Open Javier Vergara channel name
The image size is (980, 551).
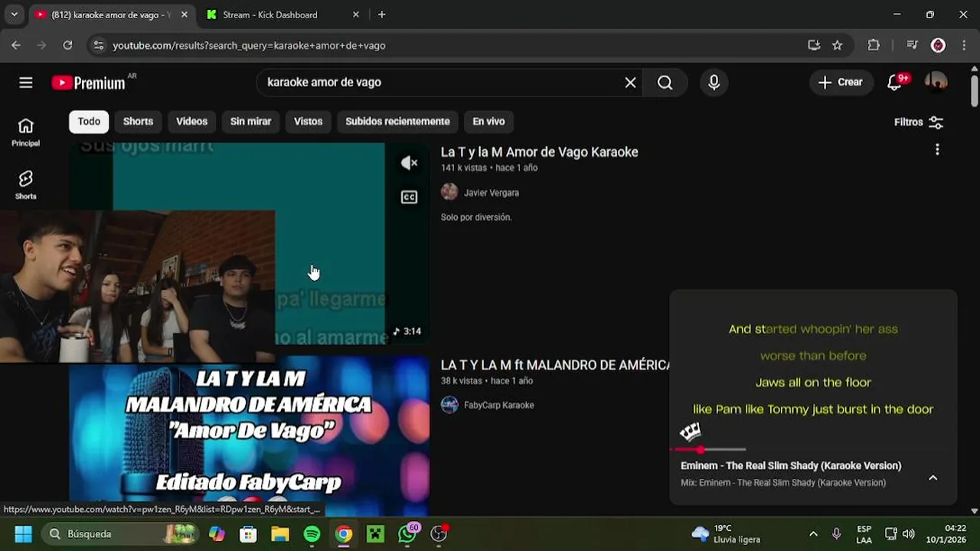point(492,193)
